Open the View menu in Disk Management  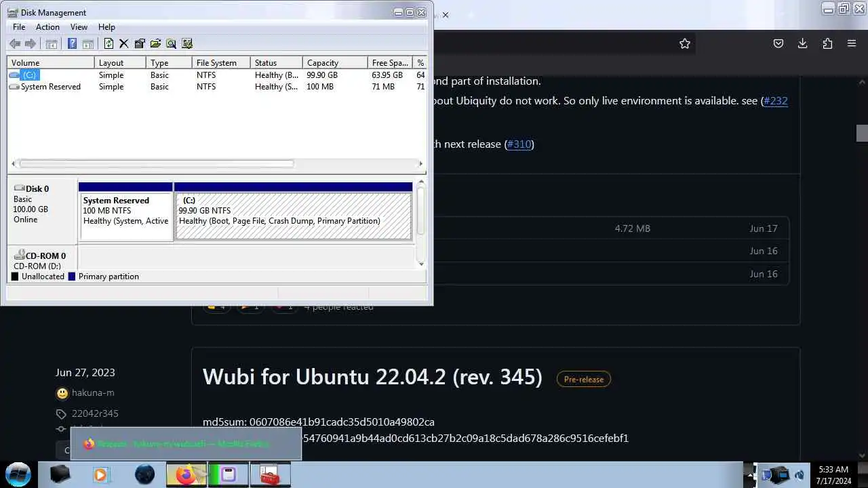pyautogui.click(x=79, y=27)
